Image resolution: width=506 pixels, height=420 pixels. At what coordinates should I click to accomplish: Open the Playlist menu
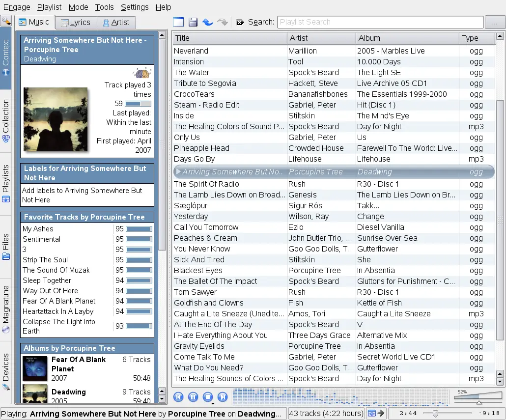49,7
